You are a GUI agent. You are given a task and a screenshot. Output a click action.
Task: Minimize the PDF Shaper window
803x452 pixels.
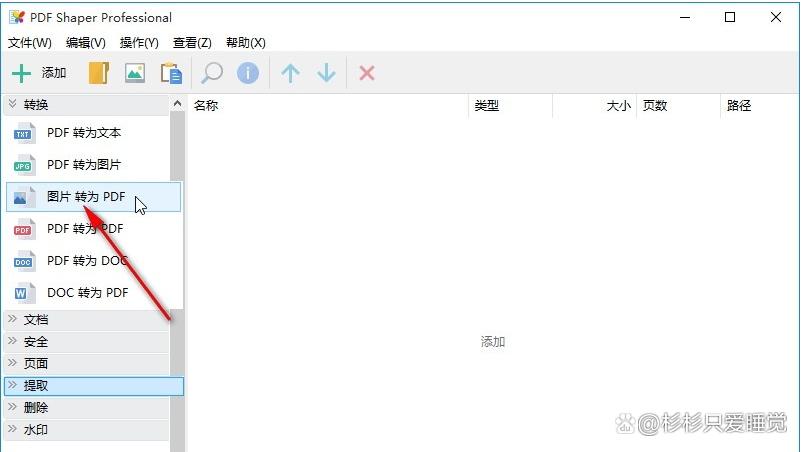(685, 17)
